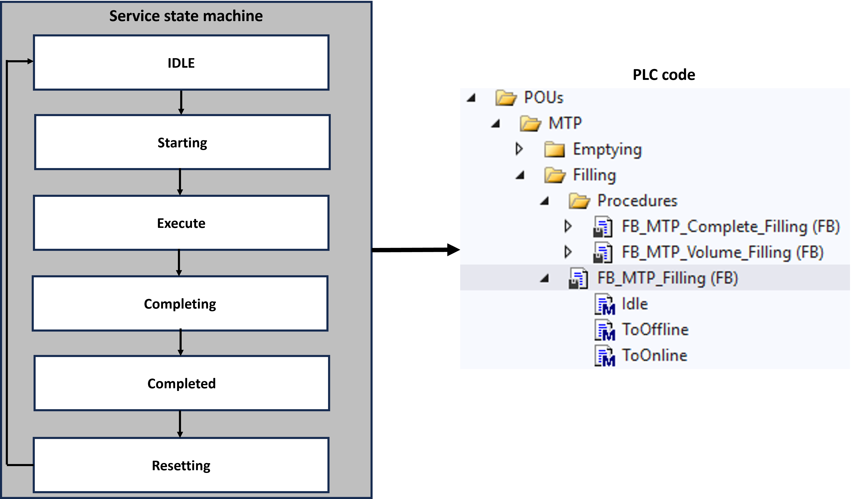This screenshot has height=499, width=868.
Task: Click the FB_MTP_Volume_Filling function block icon
Action: pos(602,253)
